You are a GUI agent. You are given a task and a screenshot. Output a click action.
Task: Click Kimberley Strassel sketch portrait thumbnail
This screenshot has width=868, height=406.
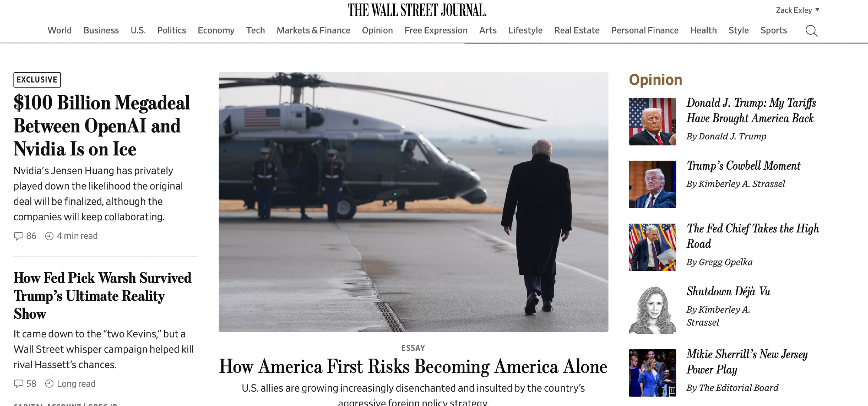[x=652, y=310]
